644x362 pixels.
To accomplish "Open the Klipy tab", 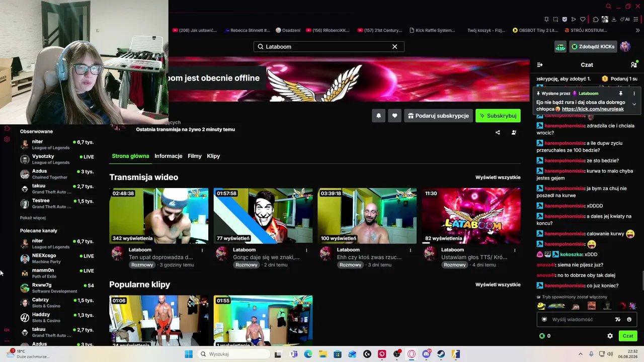I will tap(213, 156).
